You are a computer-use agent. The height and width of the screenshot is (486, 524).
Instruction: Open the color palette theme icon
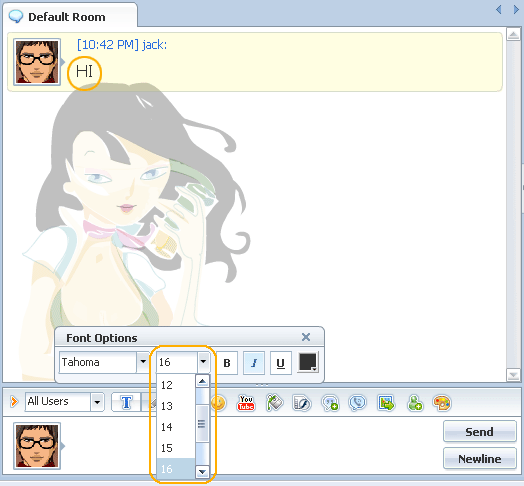pos(442,403)
